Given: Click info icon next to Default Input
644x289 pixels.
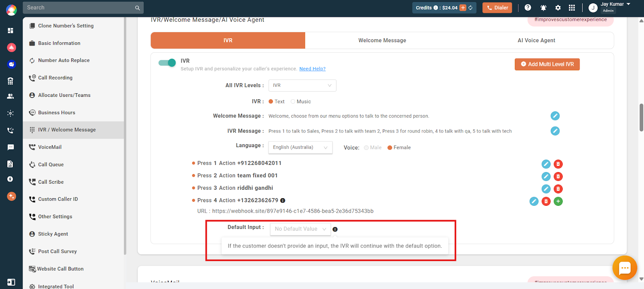Looking at the screenshot, I should 335,229.
